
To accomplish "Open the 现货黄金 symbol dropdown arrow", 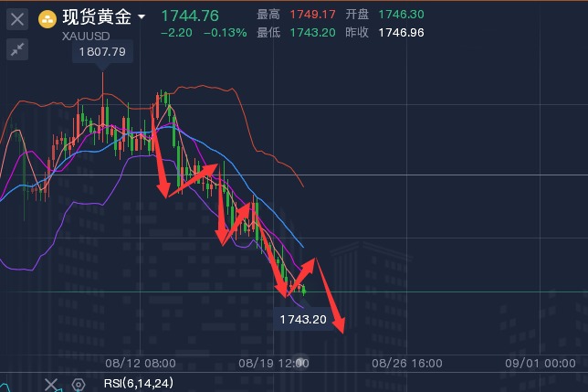I will pyautogui.click(x=142, y=18).
